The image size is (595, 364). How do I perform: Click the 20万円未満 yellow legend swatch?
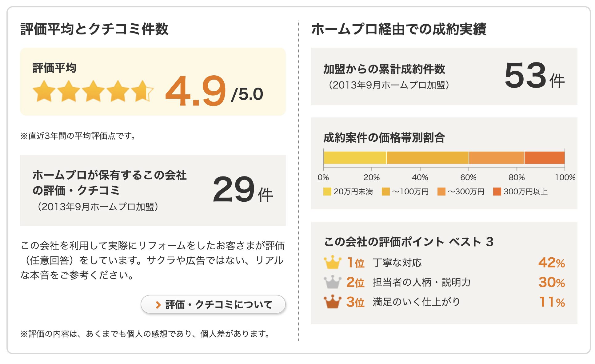327,192
